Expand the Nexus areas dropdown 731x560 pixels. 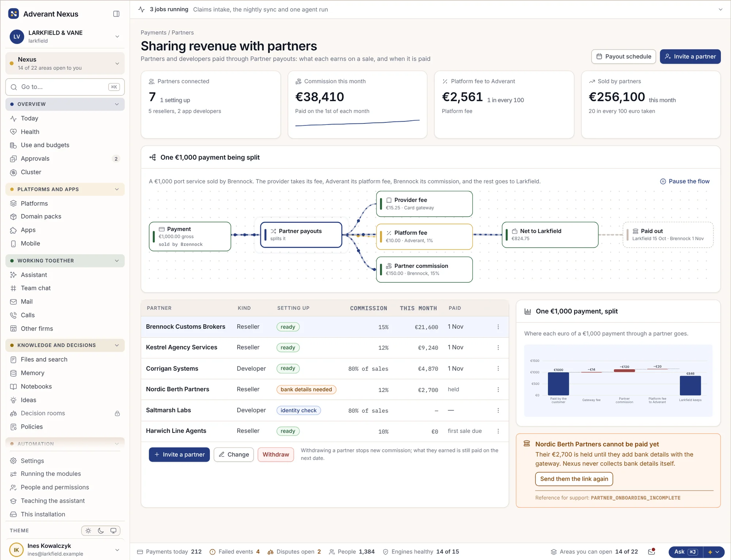65,64
